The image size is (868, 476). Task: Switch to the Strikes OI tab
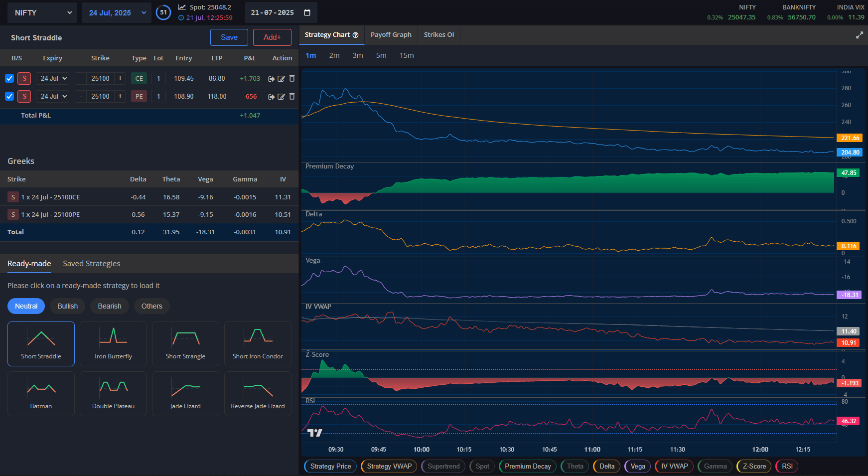(x=439, y=35)
